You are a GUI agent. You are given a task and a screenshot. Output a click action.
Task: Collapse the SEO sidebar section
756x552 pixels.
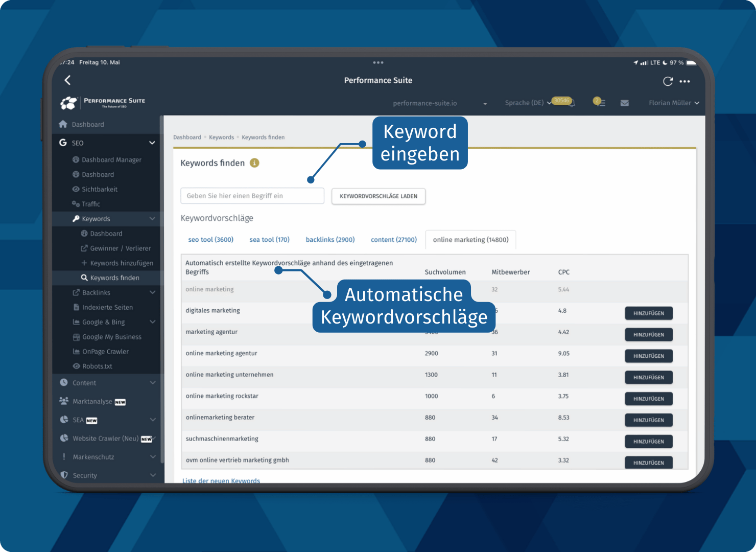(152, 143)
